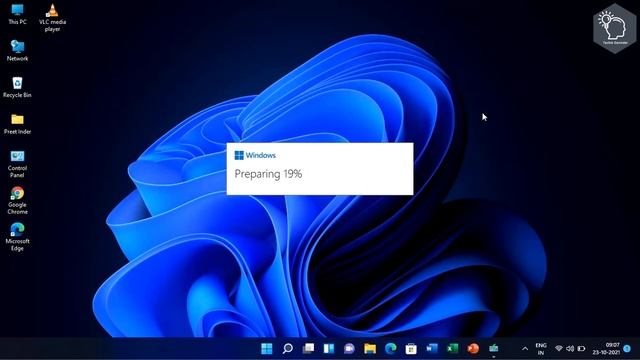Open Microsoft Store from the taskbar
640x360 pixels.
click(411, 349)
